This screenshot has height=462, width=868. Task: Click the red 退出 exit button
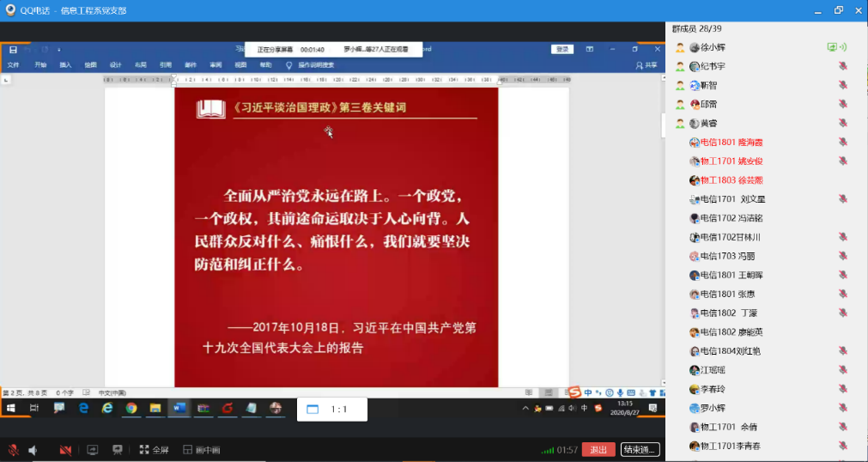[x=598, y=450]
